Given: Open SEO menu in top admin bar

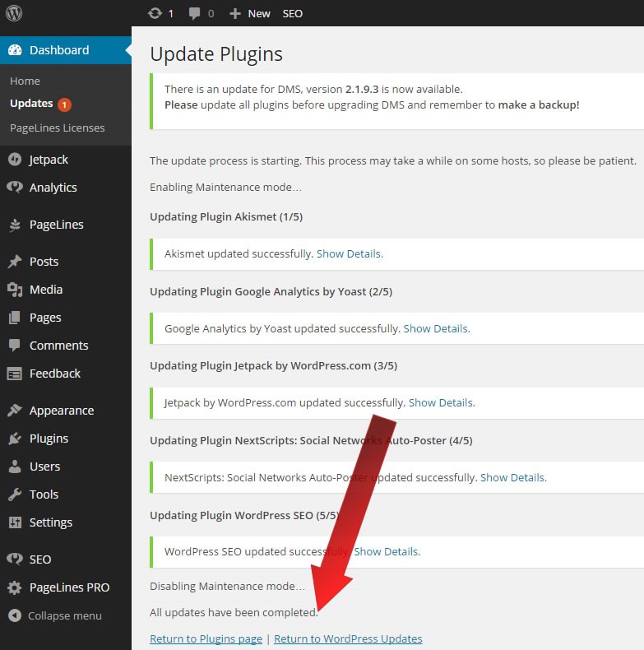Looking at the screenshot, I should click(x=292, y=13).
